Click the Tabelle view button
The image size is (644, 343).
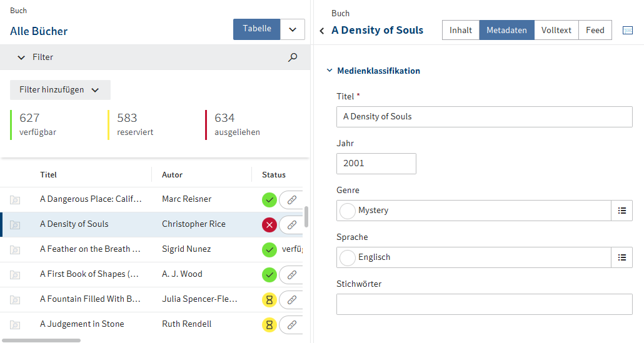[x=257, y=29]
